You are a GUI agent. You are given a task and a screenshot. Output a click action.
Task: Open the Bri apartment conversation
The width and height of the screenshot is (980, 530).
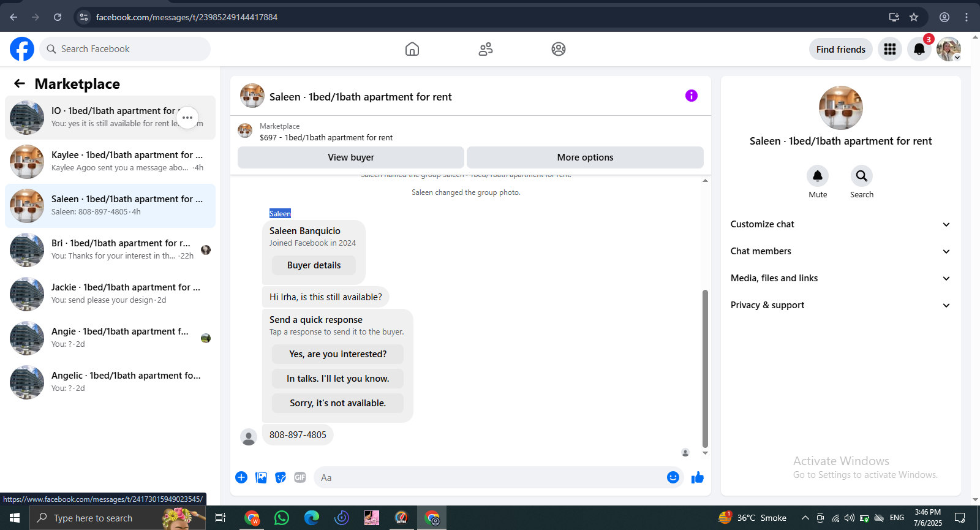110,250
